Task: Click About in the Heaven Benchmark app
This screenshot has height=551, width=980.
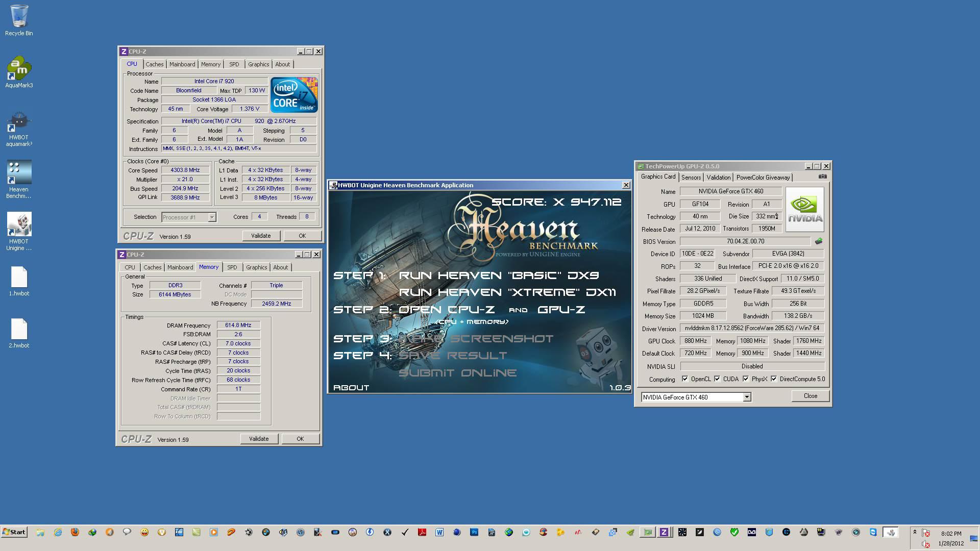Action: pos(351,388)
